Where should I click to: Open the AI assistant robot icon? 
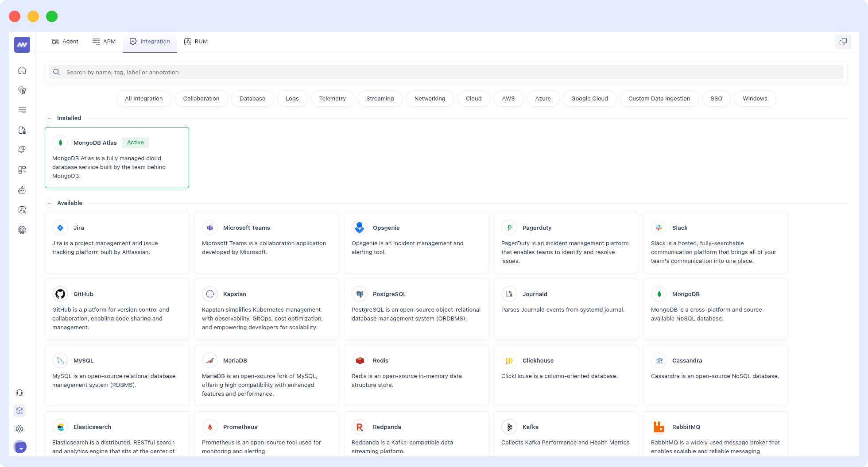[21, 190]
